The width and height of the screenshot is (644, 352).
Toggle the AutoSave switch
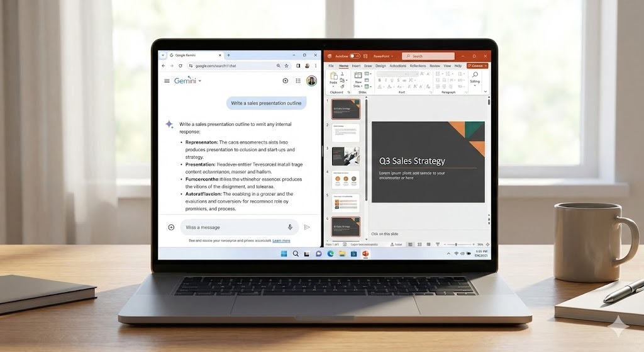tap(355, 56)
